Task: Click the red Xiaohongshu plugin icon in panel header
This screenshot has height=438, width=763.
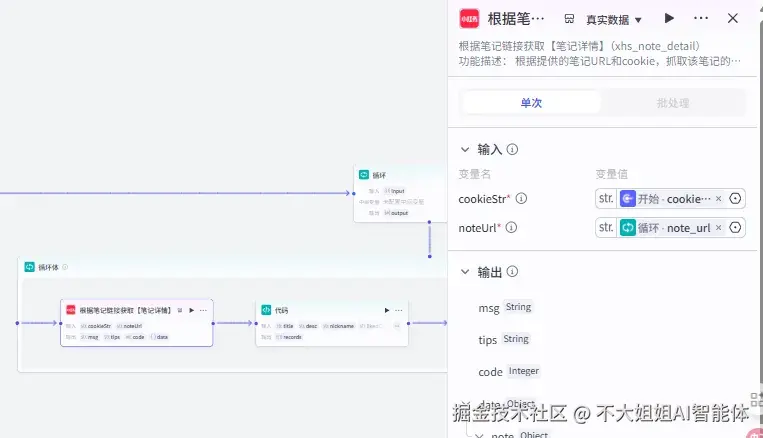Action: (x=469, y=18)
